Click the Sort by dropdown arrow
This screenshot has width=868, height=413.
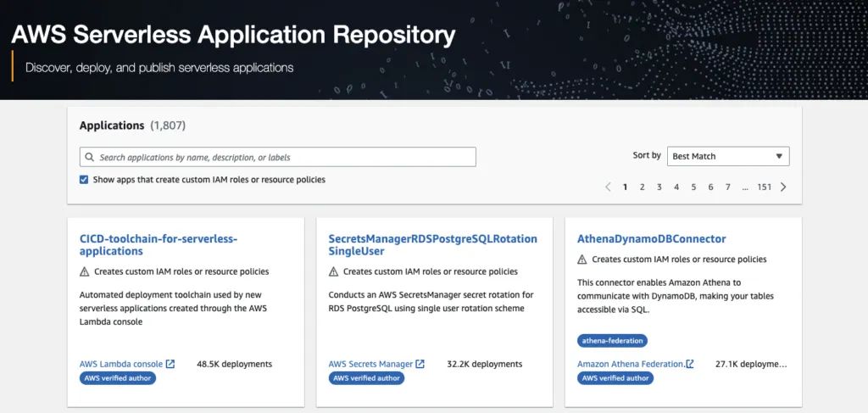click(779, 157)
